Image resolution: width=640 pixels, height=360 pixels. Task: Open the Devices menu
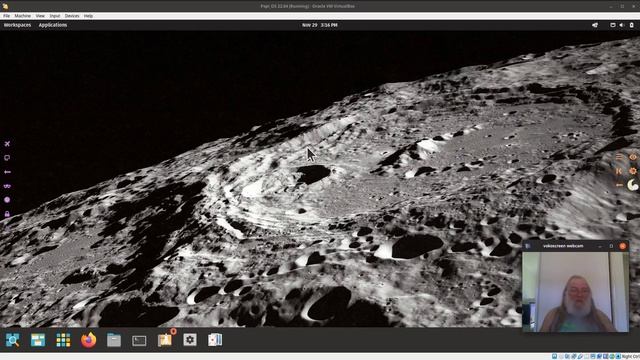pyautogui.click(x=72, y=16)
